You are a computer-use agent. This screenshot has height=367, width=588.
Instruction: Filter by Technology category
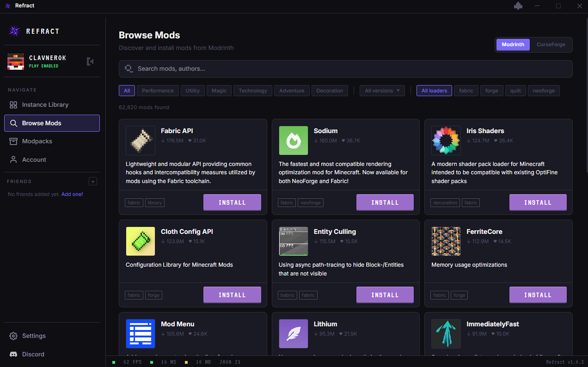[253, 91]
